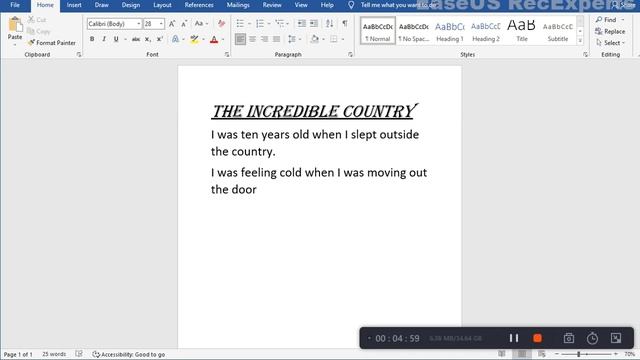Image resolution: width=640 pixels, height=360 pixels.
Task: Toggle Italic formatting
Action: click(x=104, y=39)
